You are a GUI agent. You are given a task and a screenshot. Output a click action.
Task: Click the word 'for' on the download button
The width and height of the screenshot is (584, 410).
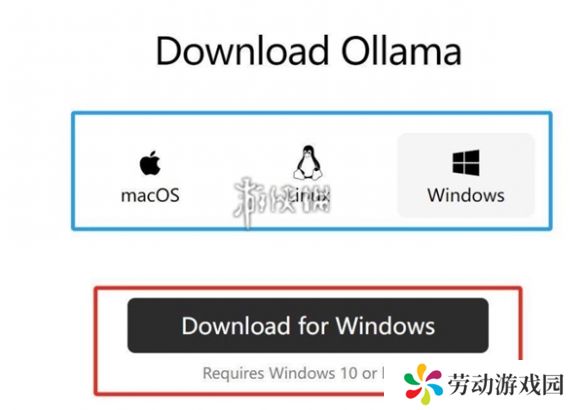pyautogui.click(x=313, y=326)
